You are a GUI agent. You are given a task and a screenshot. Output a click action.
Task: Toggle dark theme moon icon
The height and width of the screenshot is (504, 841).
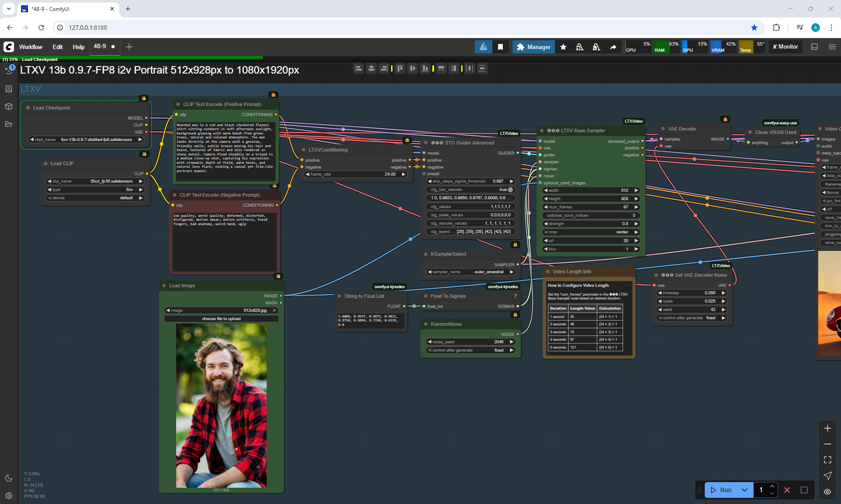pyautogui.click(x=9, y=478)
